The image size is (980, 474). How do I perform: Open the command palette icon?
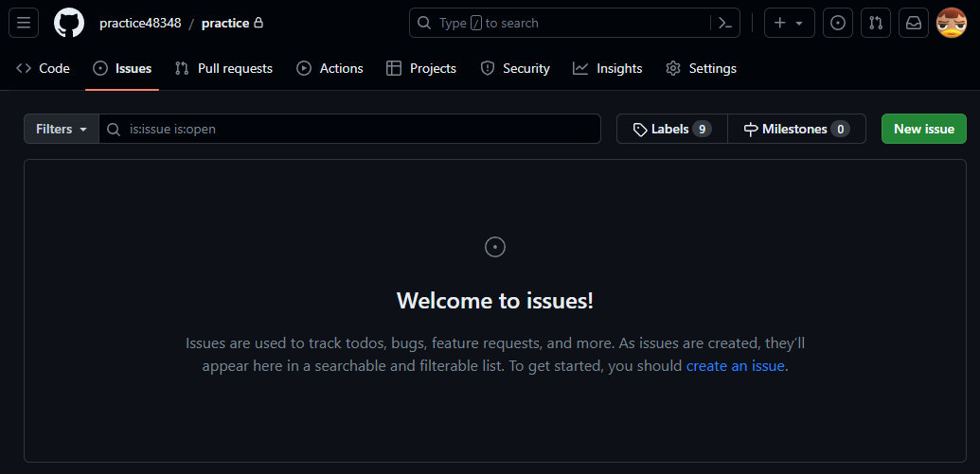[725, 23]
